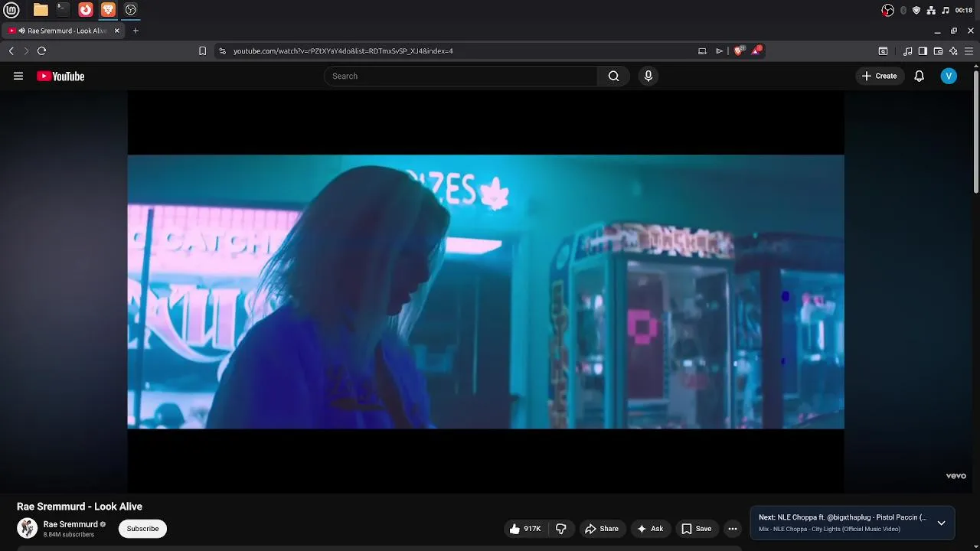This screenshot has height=551, width=980.
Task: Bookmark this page
Action: coord(202,51)
